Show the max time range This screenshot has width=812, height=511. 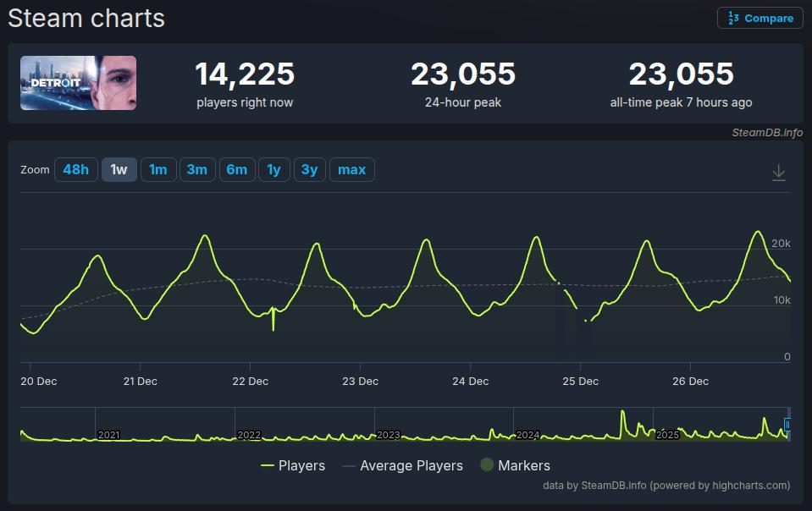click(351, 169)
